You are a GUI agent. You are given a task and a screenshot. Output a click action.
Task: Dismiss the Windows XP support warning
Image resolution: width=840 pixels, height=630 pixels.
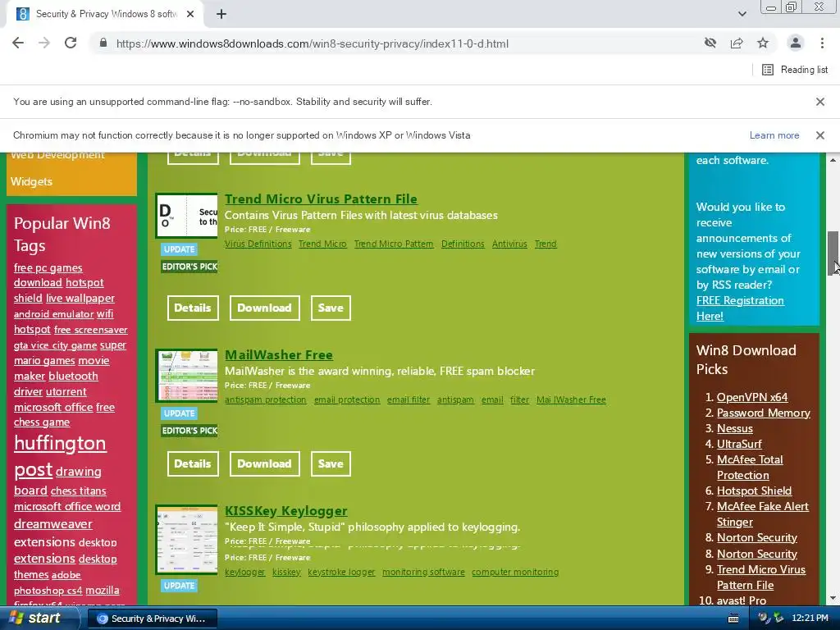(x=819, y=135)
